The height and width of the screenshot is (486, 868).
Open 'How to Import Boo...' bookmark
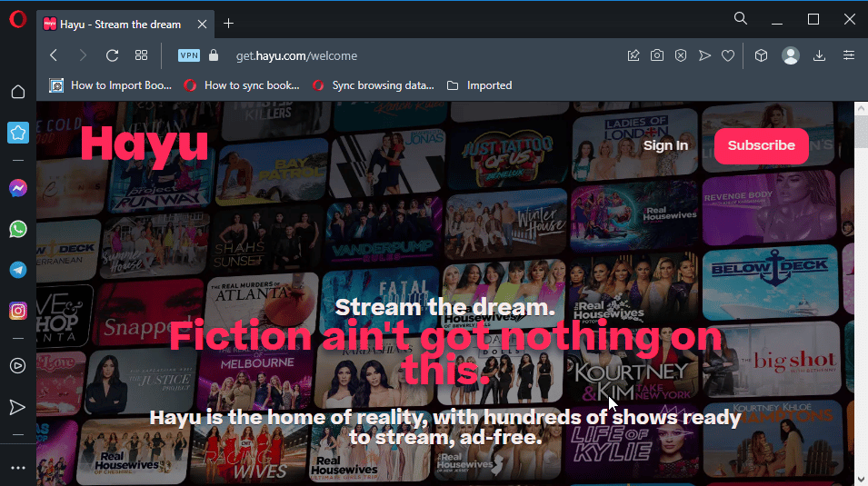coord(111,85)
